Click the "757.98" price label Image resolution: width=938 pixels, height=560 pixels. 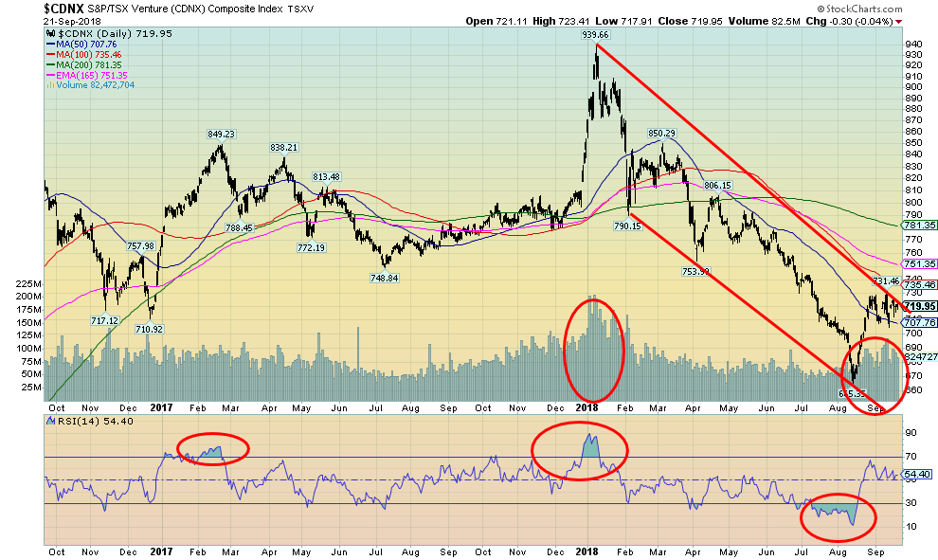coord(140,246)
